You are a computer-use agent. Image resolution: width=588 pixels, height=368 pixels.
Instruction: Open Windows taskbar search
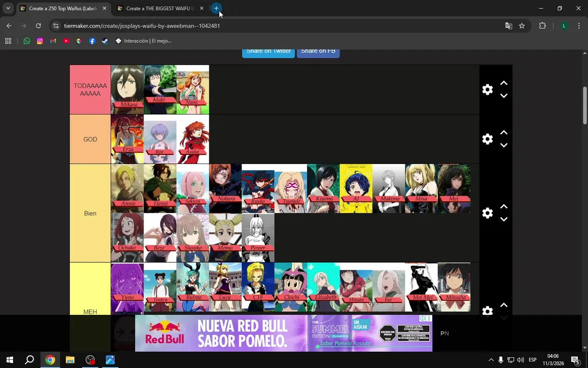pos(29,360)
